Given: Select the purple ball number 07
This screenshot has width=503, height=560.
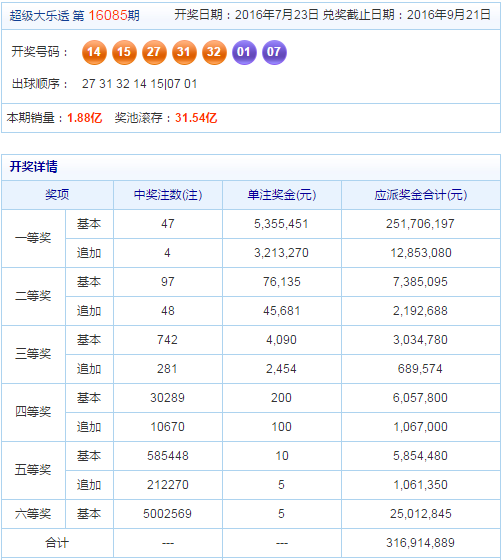Looking at the screenshot, I should tap(274, 52).
